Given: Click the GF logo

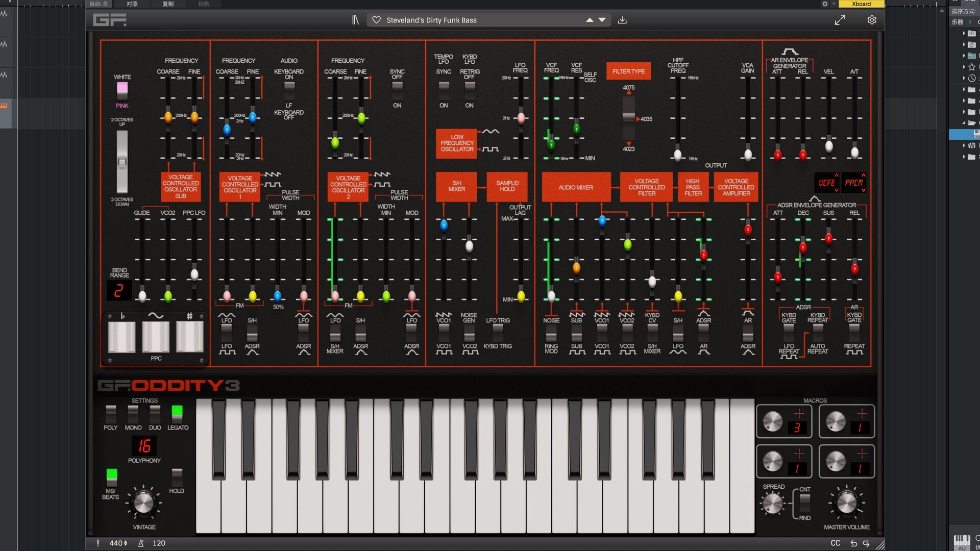Looking at the screenshot, I should [110, 20].
